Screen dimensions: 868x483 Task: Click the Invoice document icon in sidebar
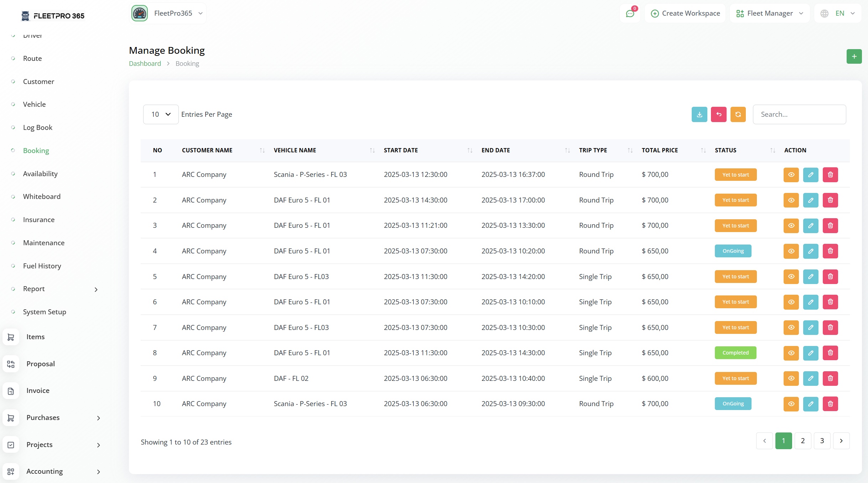11,391
